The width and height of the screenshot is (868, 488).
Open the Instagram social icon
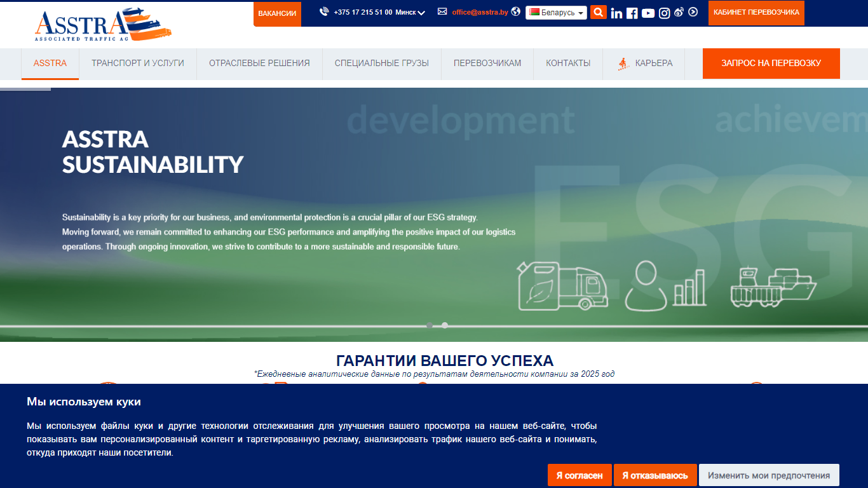pos(664,13)
